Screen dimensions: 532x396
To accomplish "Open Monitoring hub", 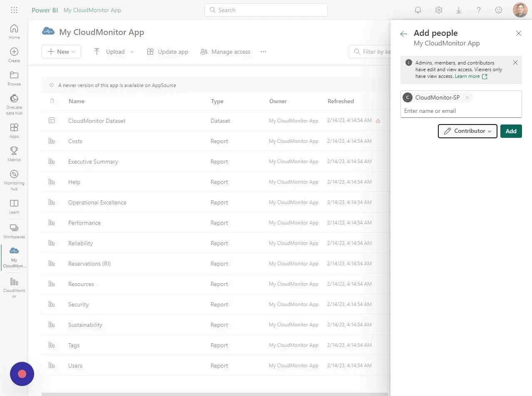I will [x=14, y=180].
